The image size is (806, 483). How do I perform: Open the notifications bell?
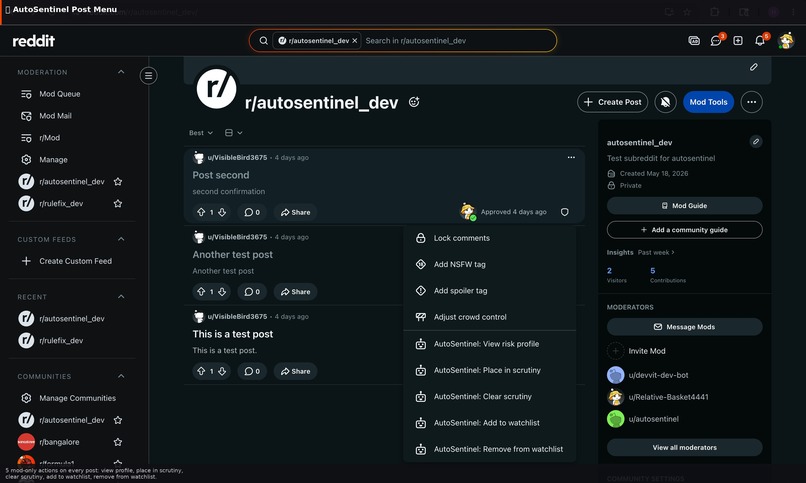pos(760,41)
